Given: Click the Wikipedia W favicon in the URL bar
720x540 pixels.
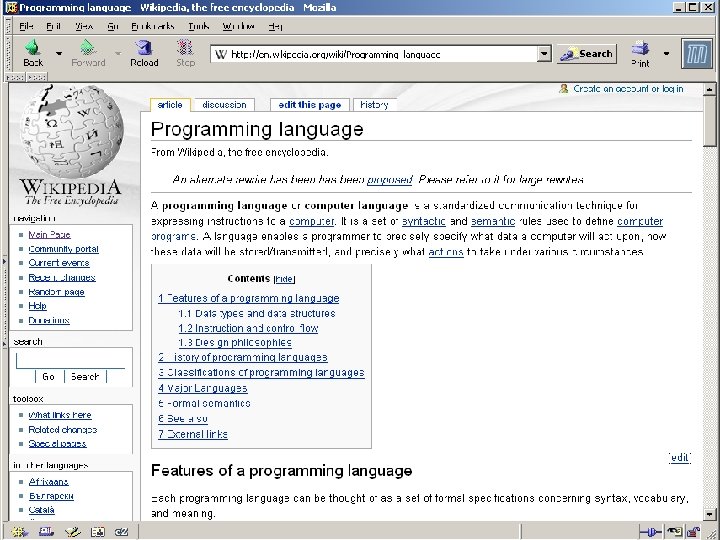Looking at the screenshot, I should click(221, 54).
